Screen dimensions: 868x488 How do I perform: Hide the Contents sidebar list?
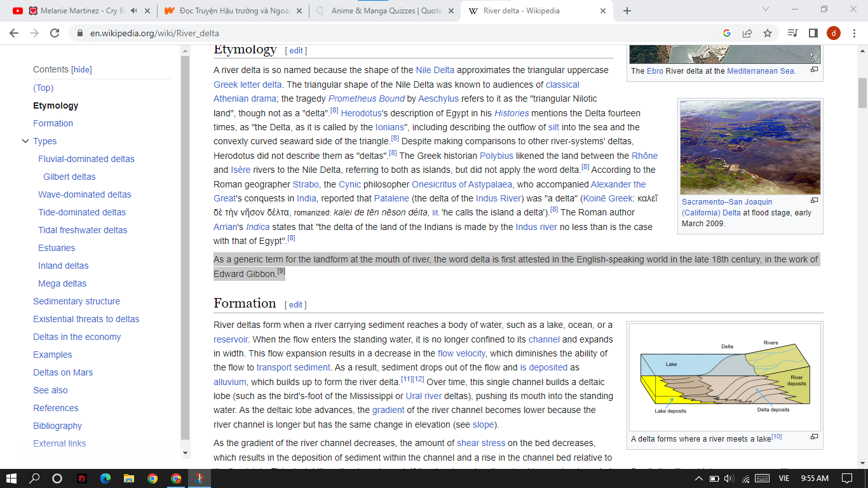(81, 70)
